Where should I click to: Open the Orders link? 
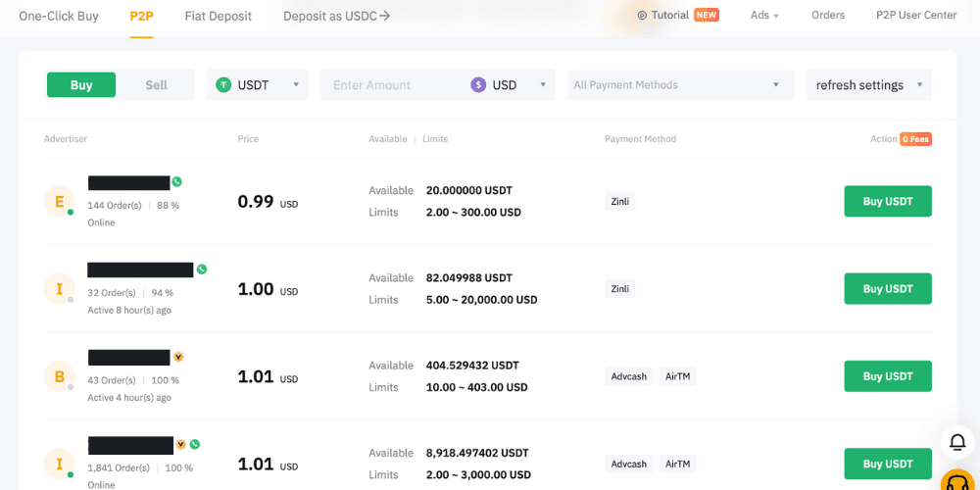(x=828, y=16)
